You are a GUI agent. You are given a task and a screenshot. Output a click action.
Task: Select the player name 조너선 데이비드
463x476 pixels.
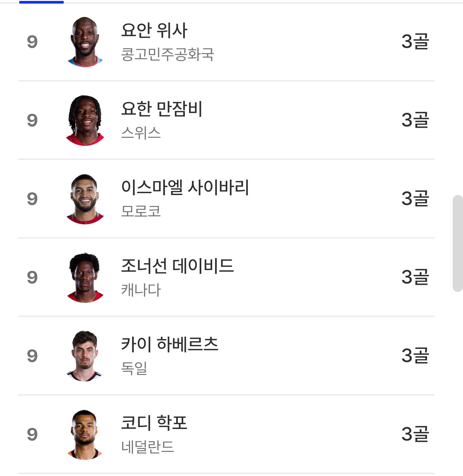177,266
